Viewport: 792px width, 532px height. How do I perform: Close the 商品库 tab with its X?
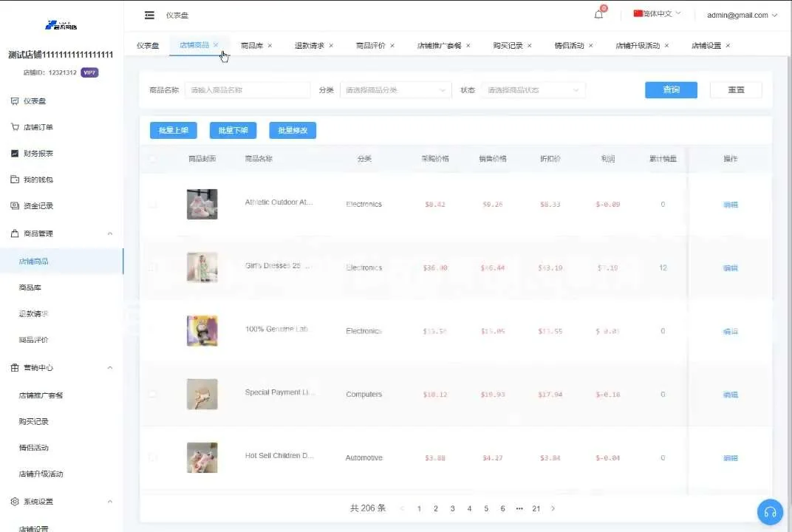(x=270, y=46)
